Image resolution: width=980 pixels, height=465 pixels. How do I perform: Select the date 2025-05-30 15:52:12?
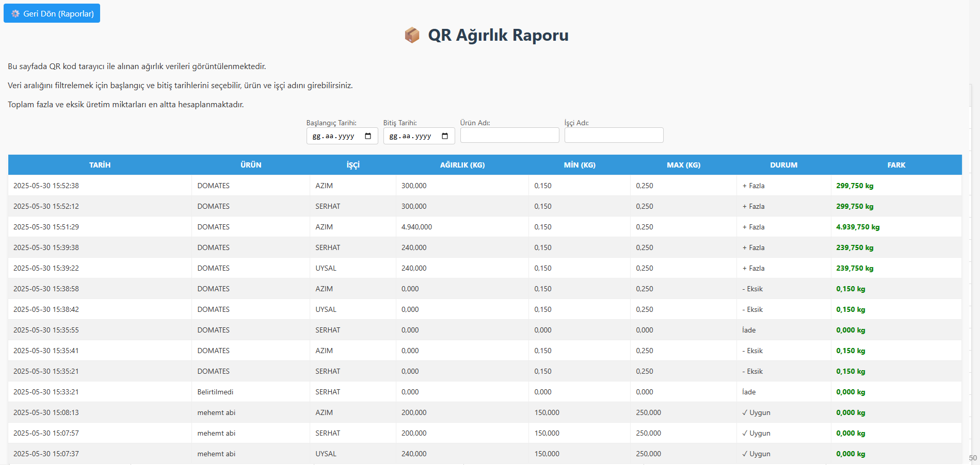[46, 206]
